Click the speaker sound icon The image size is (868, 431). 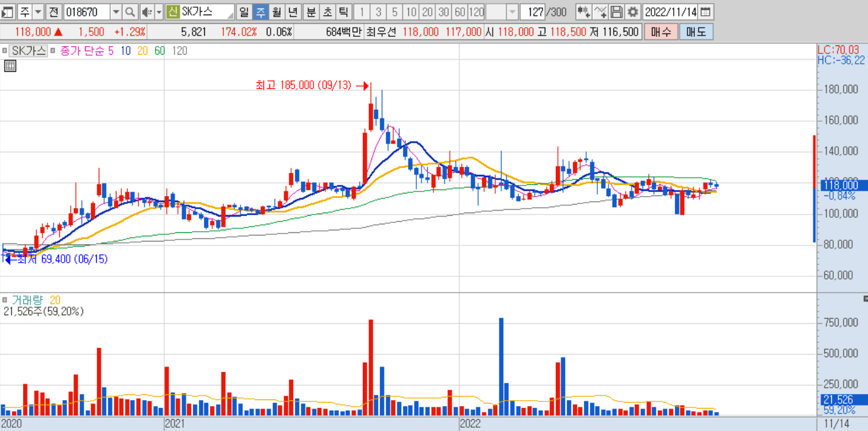pos(147,12)
